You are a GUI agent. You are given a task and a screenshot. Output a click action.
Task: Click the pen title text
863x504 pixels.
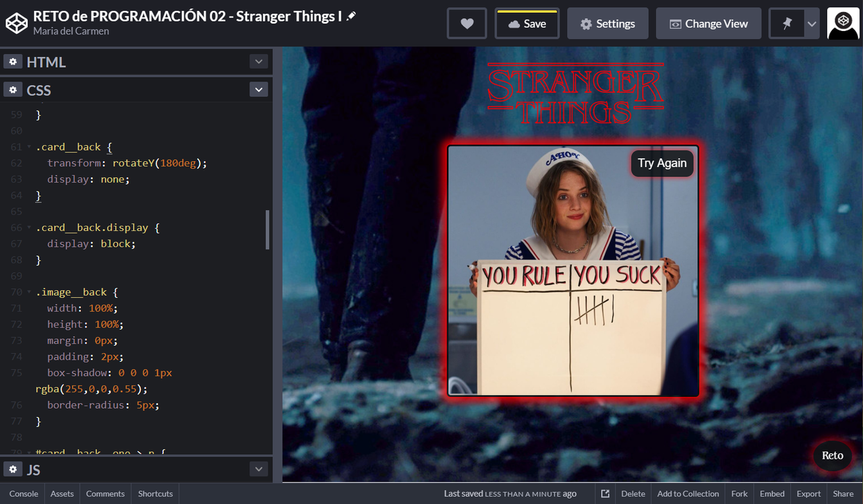click(187, 15)
